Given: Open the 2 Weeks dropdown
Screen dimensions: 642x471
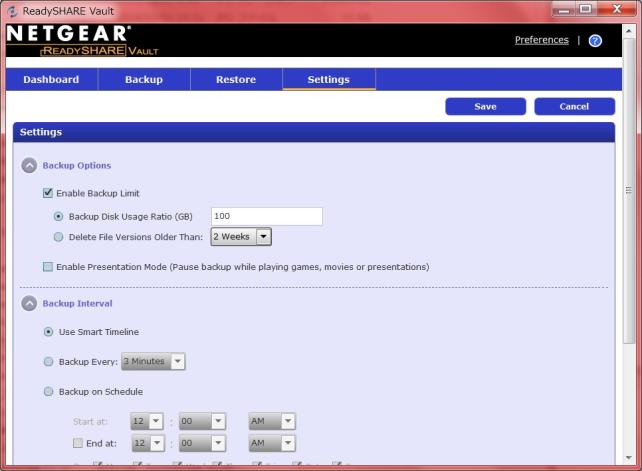Looking at the screenshot, I should tap(241, 237).
